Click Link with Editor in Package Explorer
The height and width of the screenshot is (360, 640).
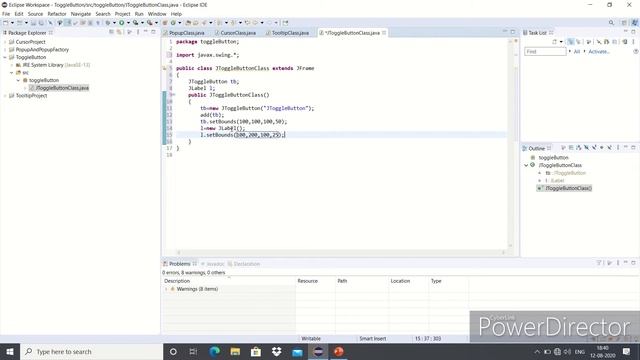tap(119, 32)
